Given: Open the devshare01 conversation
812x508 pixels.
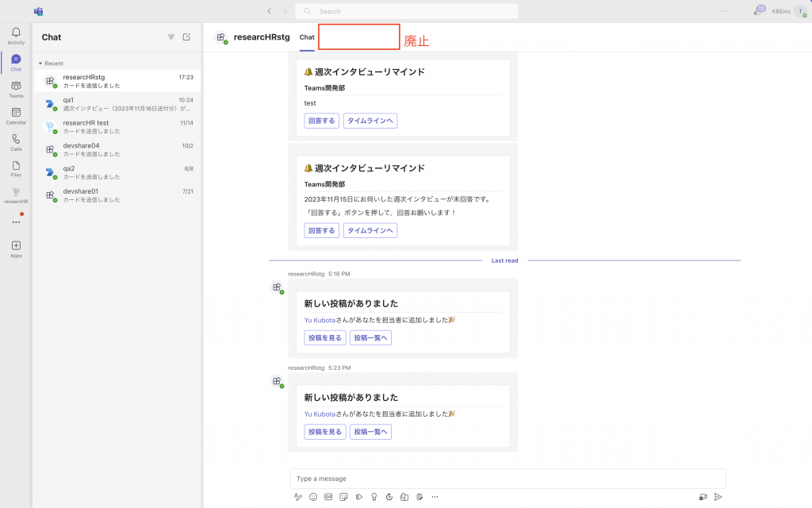Looking at the screenshot, I should [x=117, y=195].
